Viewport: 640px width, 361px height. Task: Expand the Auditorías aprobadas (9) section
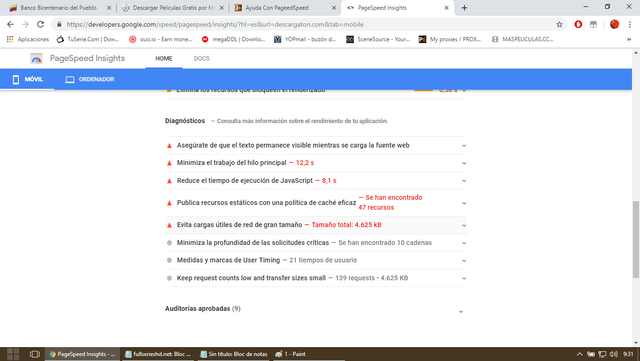pos(316,309)
